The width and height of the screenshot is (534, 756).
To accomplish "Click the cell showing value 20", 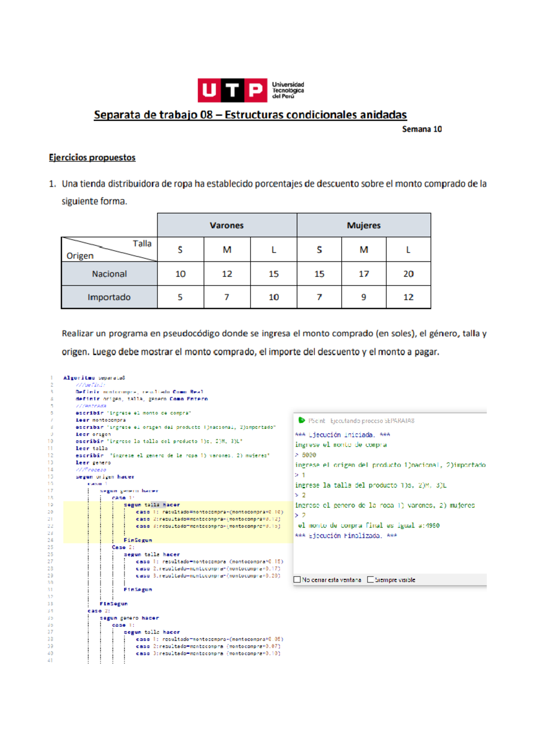I will point(408,274).
